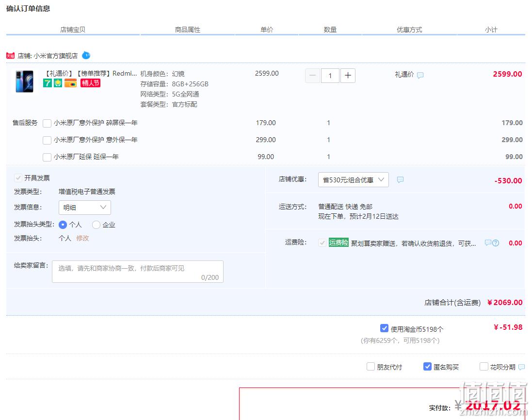Select 个人 invoice header type

[x=63, y=225]
